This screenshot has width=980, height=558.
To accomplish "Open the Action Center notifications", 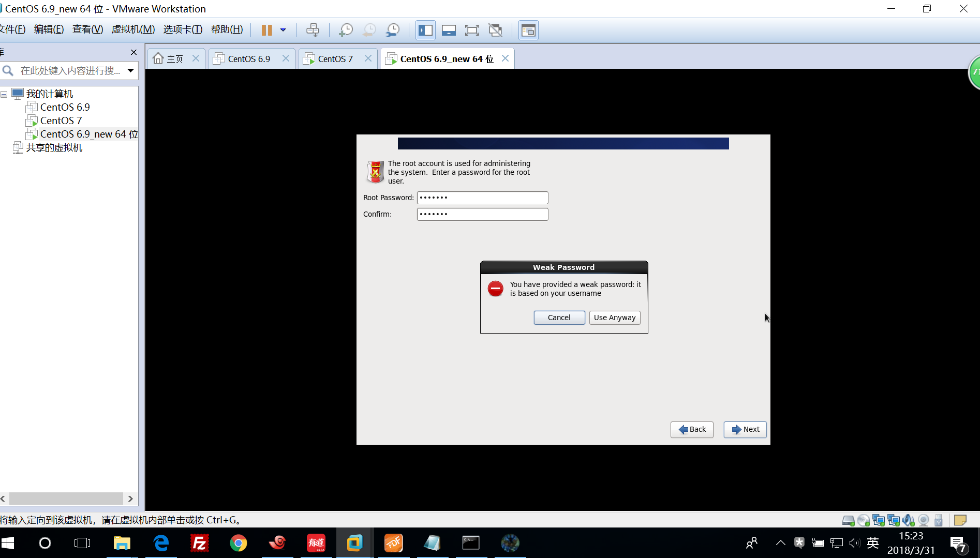I will [x=959, y=544].
